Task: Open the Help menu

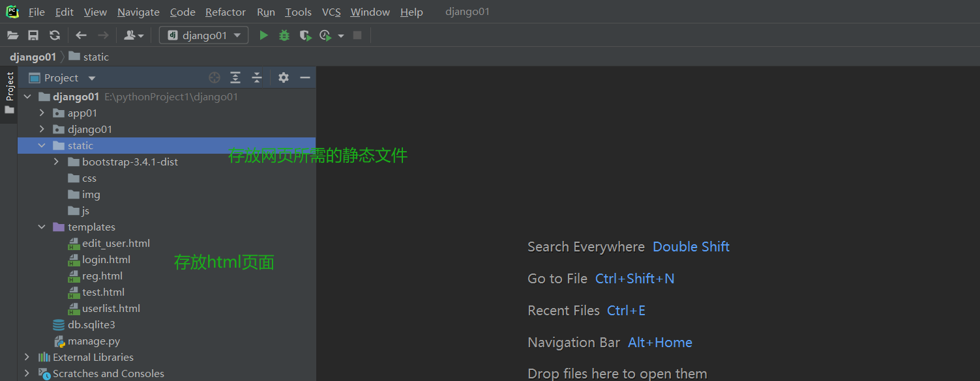Action: 411,12
